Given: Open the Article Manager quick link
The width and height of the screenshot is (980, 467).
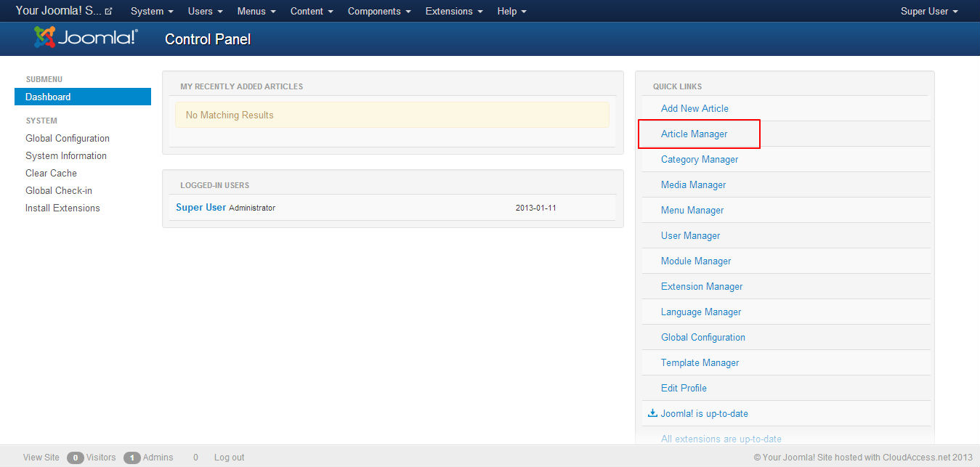Looking at the screenshot, I should pyautogui.click(x=694, y=134).
